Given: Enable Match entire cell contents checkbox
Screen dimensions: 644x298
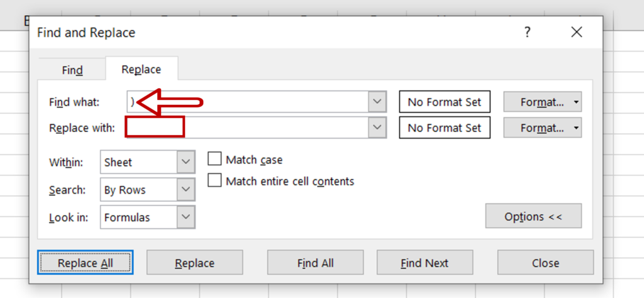Looking at the screenshot, I should (215, 180).
